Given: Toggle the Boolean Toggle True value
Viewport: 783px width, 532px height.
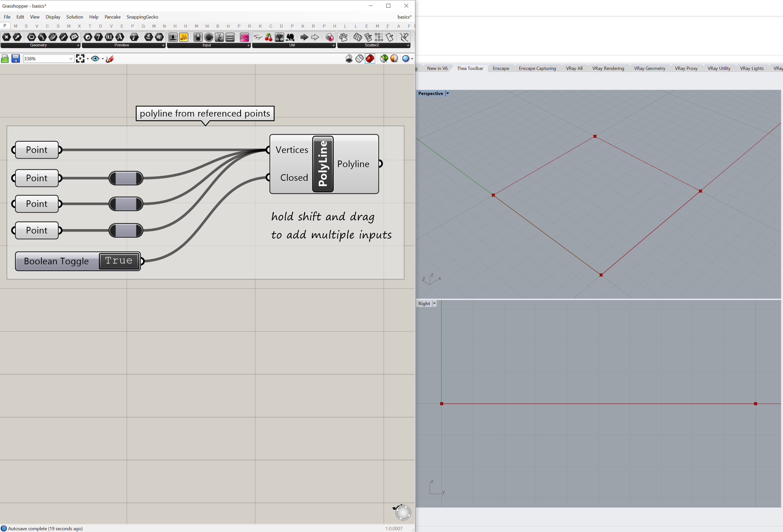Looking at the screenshot, I should (x=119, y=261).
